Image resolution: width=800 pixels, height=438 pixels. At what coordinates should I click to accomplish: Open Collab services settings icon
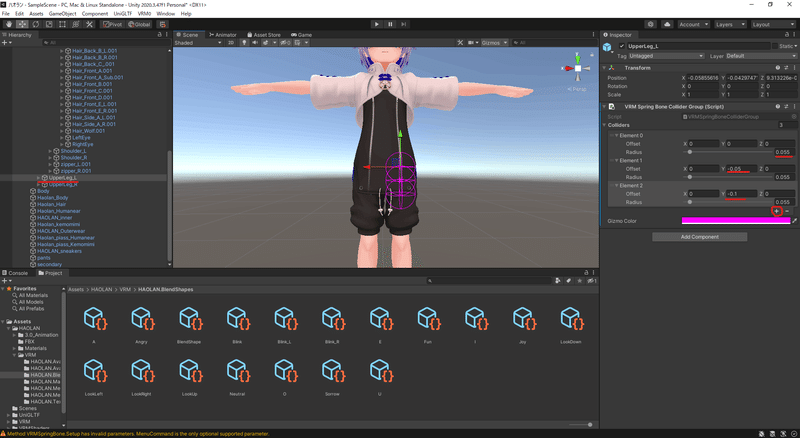(650, 24)
